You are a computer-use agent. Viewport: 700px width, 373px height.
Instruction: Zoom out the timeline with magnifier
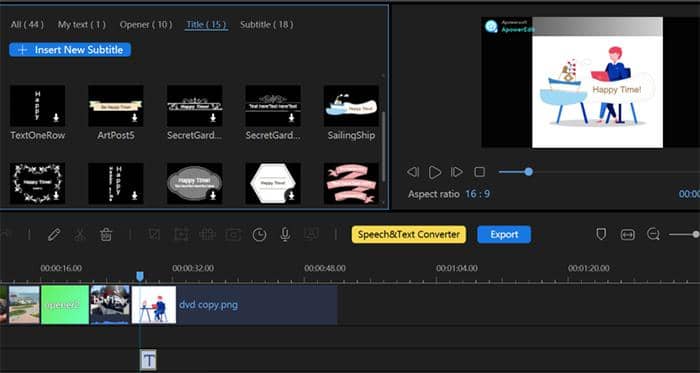(x=653, y=234)
